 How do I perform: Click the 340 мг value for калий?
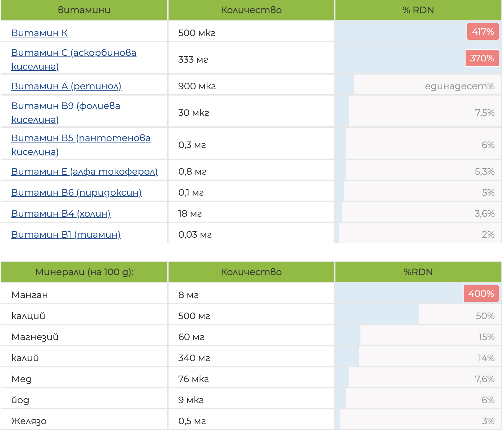pyautogui.click(x=194, y=358)
